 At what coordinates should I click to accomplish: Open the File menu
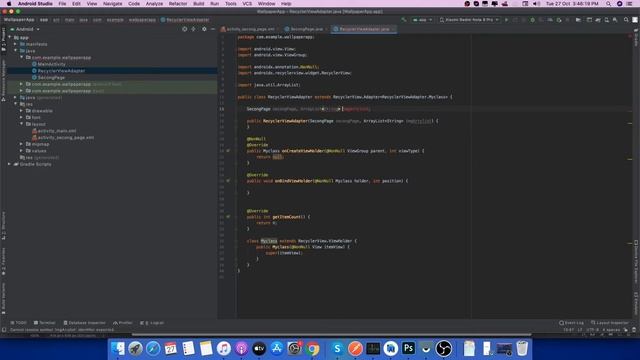[x=62, y=4]
